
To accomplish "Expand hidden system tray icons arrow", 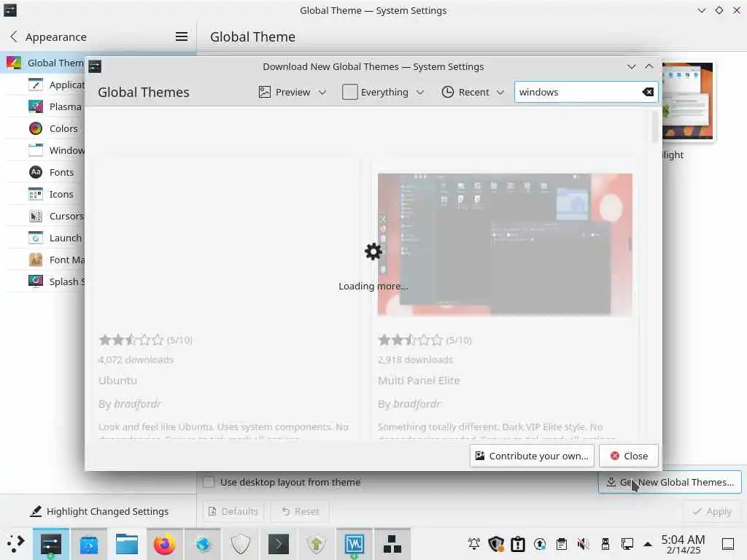I will coord(648,544).
